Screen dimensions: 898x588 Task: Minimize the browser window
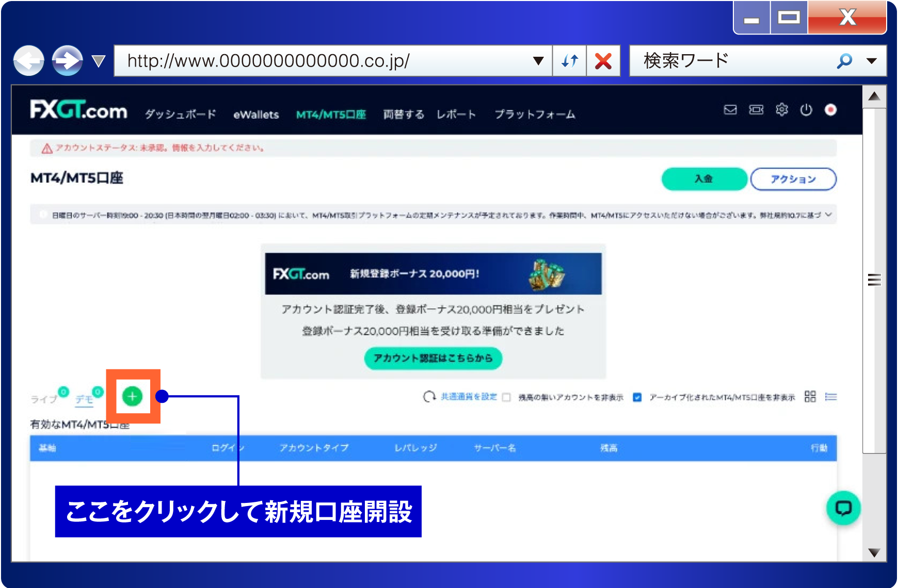pos(752,18)
